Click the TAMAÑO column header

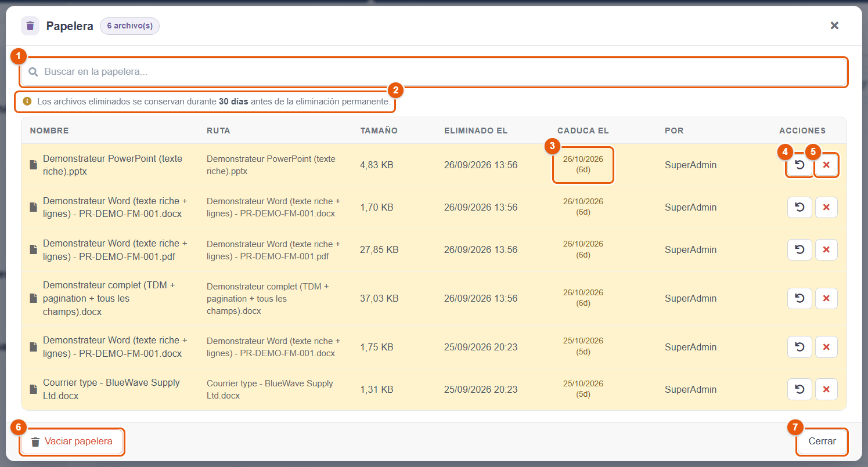(x=379, y=131)
